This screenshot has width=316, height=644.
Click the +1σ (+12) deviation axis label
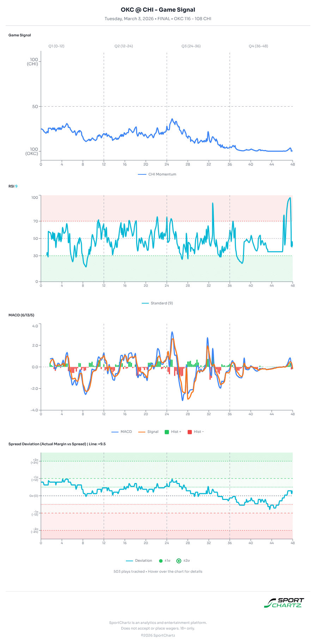coord(35,478)
